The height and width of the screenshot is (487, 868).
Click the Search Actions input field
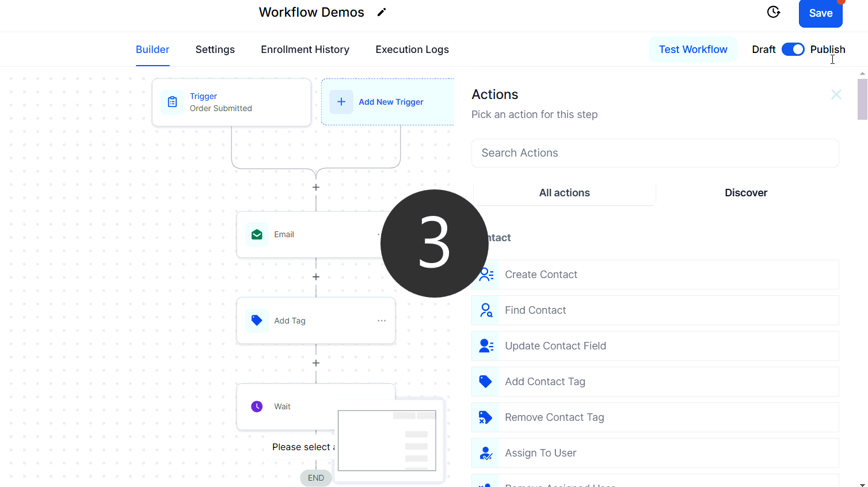pyautogui.click(x=654, y=153)
